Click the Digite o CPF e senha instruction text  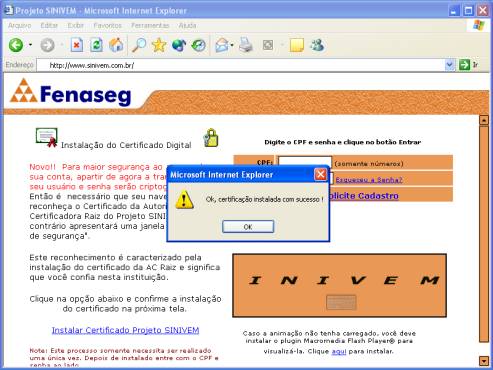click(x=343, y=142)
